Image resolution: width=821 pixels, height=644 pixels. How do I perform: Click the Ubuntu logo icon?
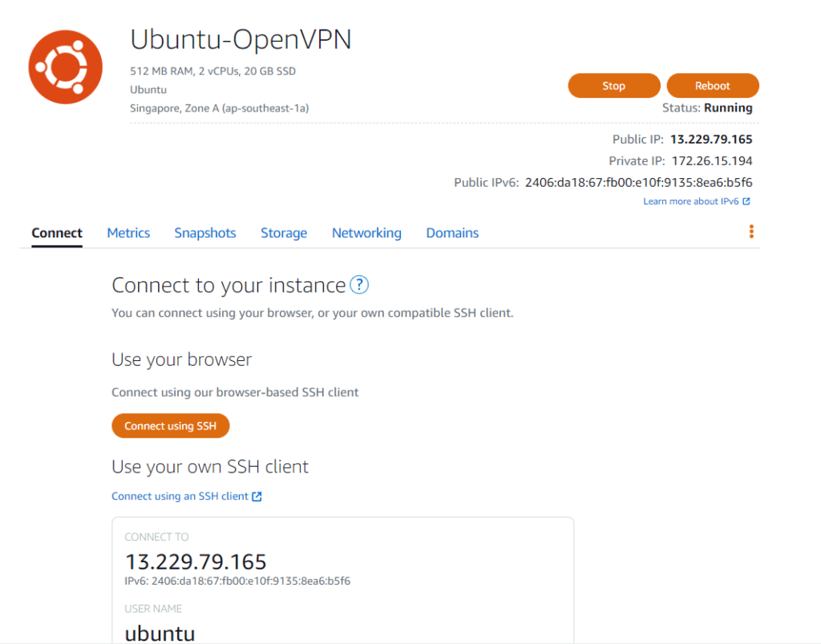tap(65, 67)
